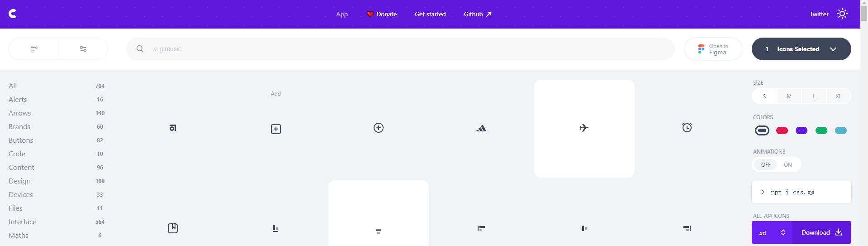Click Open in Figma button
The width and height of the screenshot is (868, 246).
coord(713,49)
